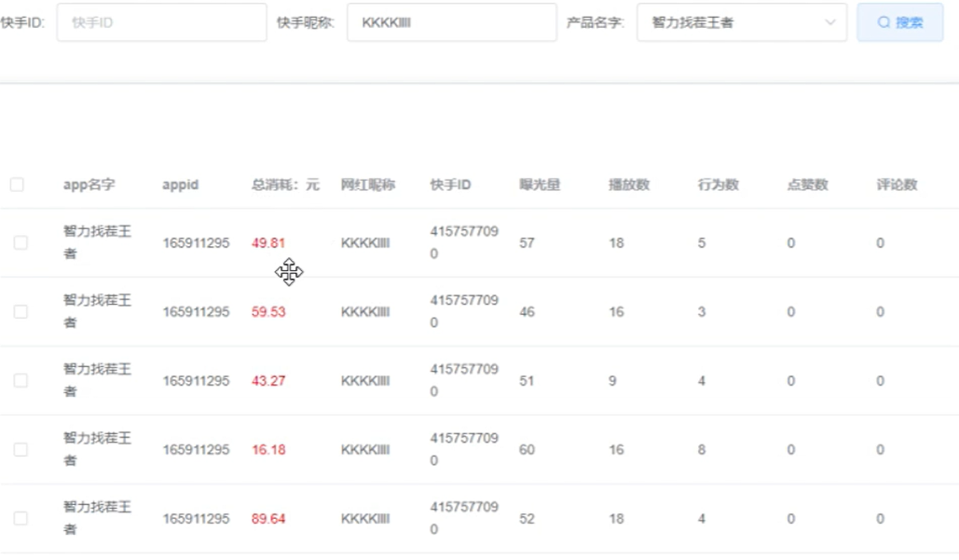Click the 评论数 column header
Viewport: 959px width, 560px height.
(897, 184)
